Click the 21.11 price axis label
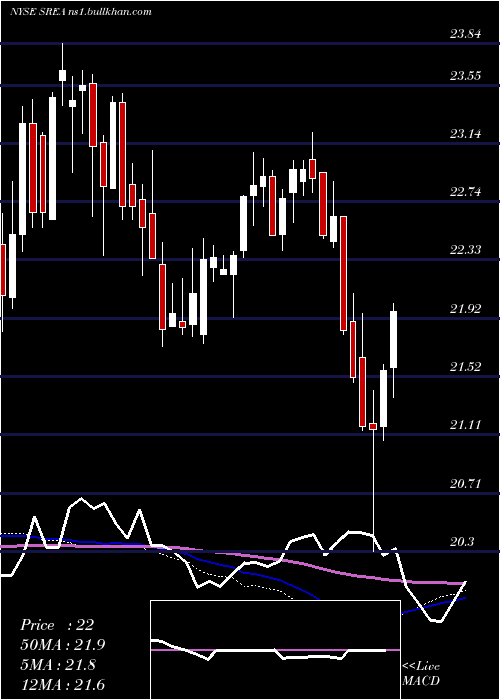500x700 pixels. coord(466,425)
